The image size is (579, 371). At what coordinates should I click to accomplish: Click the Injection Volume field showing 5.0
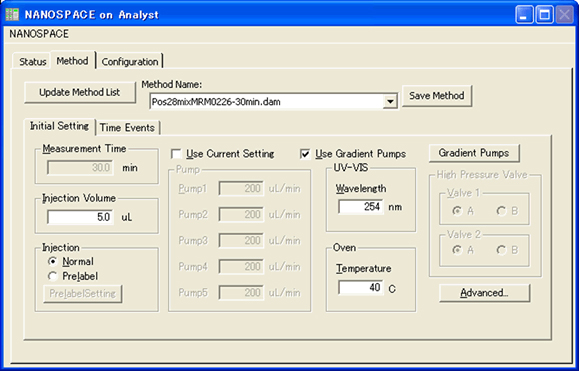pos(80,217)
